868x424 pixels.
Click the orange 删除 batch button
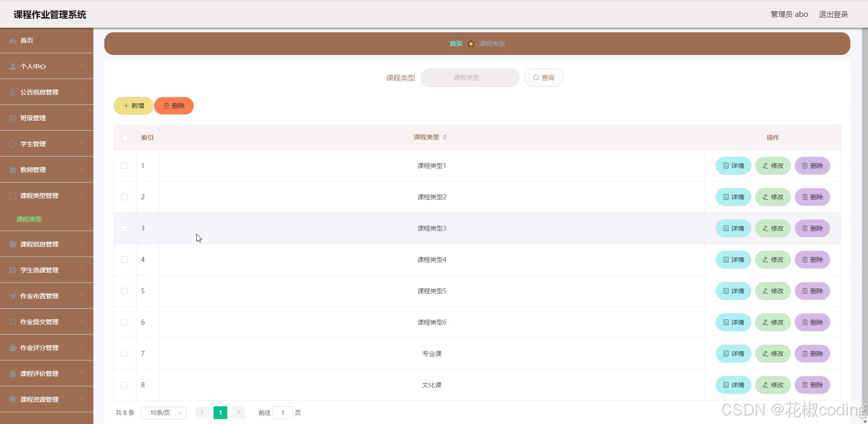pos(174,106)
